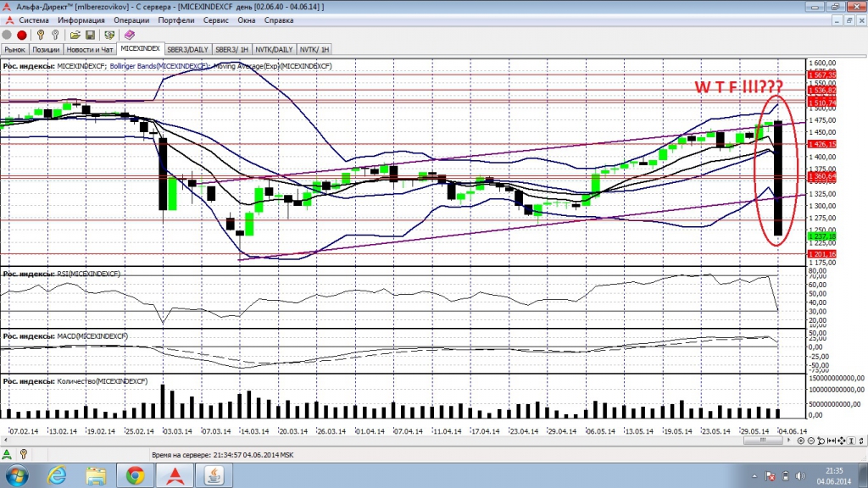
Task: Switch to the NVTK/ 1H tab
Action: click(314, 49)
